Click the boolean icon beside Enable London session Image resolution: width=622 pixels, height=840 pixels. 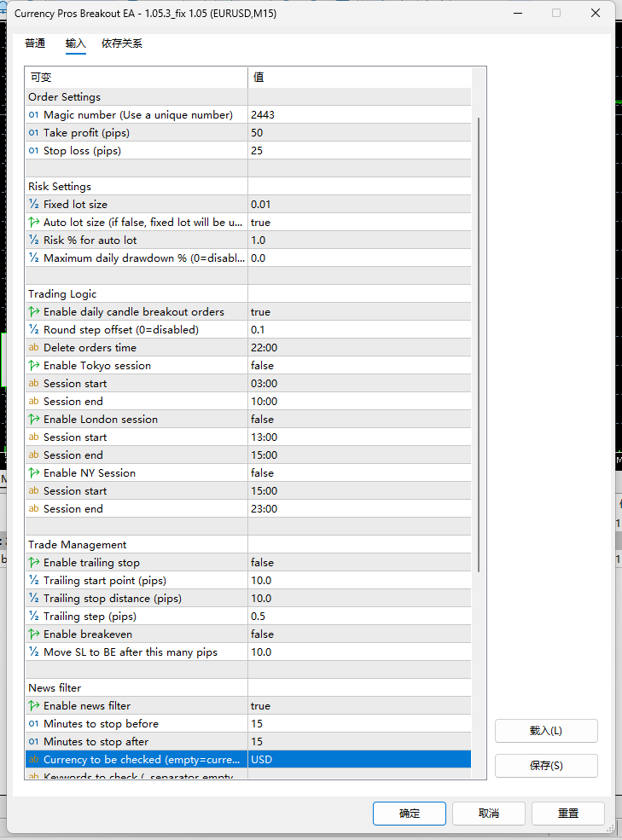(x=34, y=419)
